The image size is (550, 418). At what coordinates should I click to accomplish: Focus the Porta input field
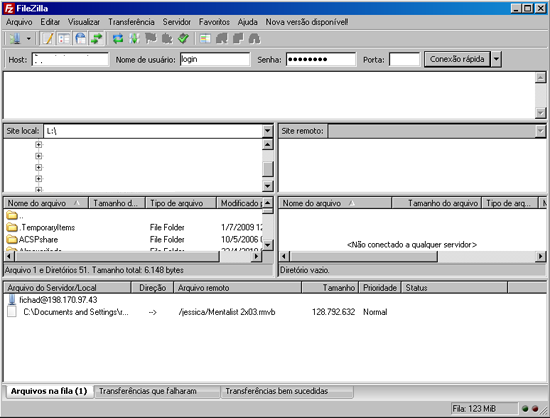click(404, 59)
